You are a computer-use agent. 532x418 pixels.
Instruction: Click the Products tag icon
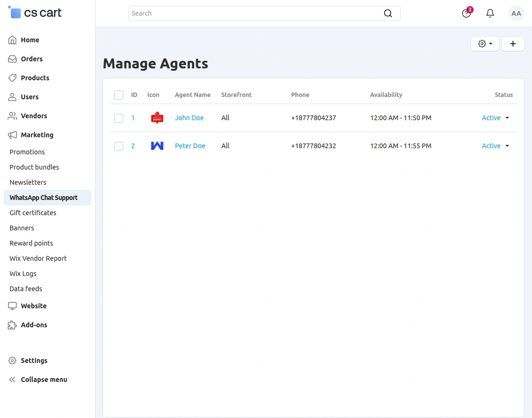point(12,78)
